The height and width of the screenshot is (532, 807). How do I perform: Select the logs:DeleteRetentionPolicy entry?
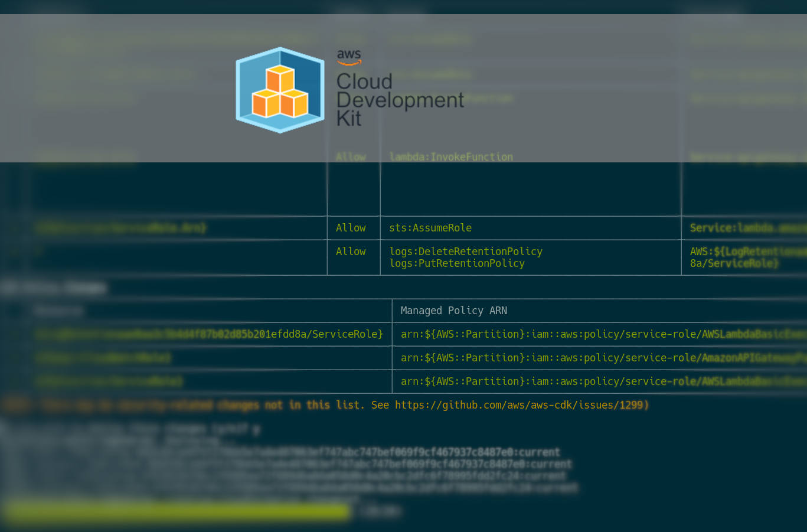pos(466,252)
